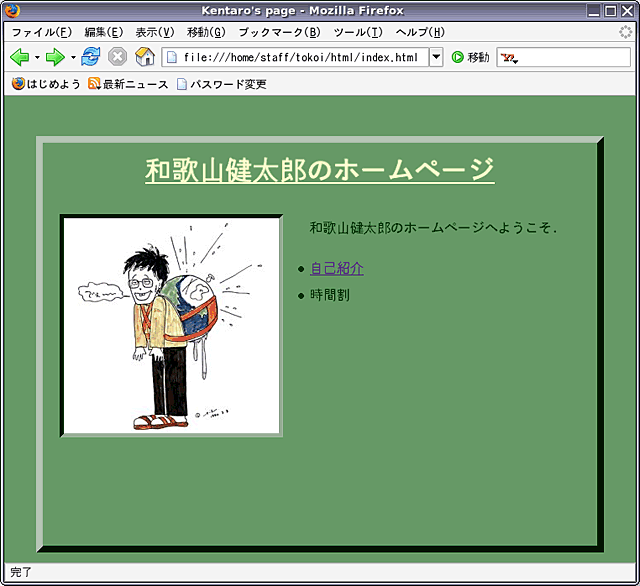Open the パスワード変更 bookmark

click(x=221, y=84)
